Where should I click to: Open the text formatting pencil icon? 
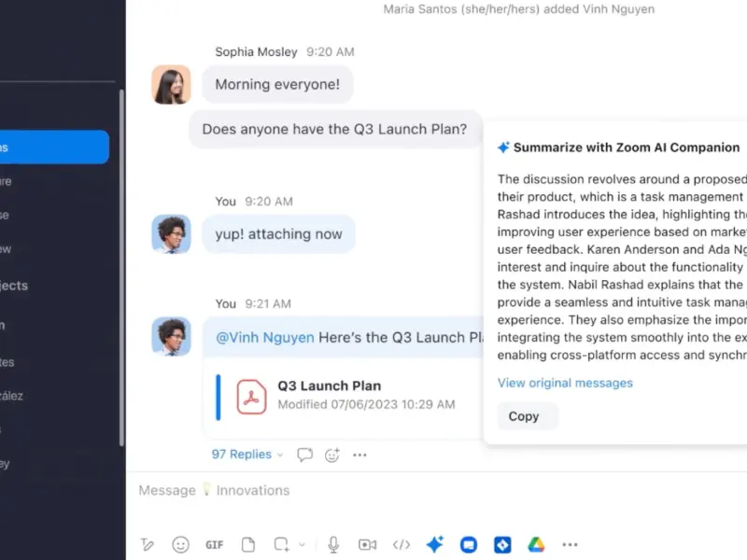point(147,544)
